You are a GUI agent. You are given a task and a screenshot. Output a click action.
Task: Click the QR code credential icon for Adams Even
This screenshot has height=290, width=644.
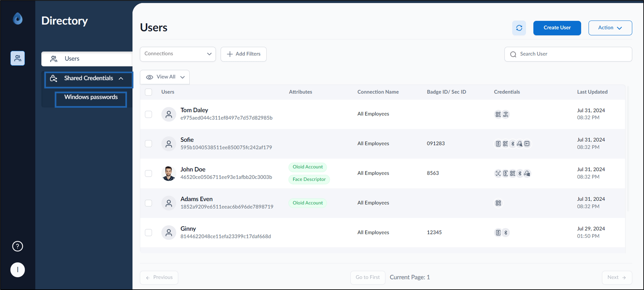498,203
